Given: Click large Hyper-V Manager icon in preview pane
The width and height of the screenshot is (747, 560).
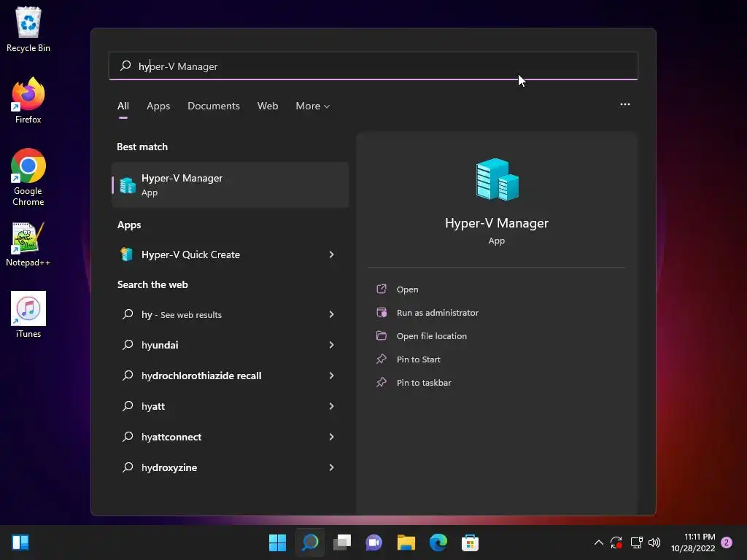Looking at the screenshot, I should tap(497, 179).
